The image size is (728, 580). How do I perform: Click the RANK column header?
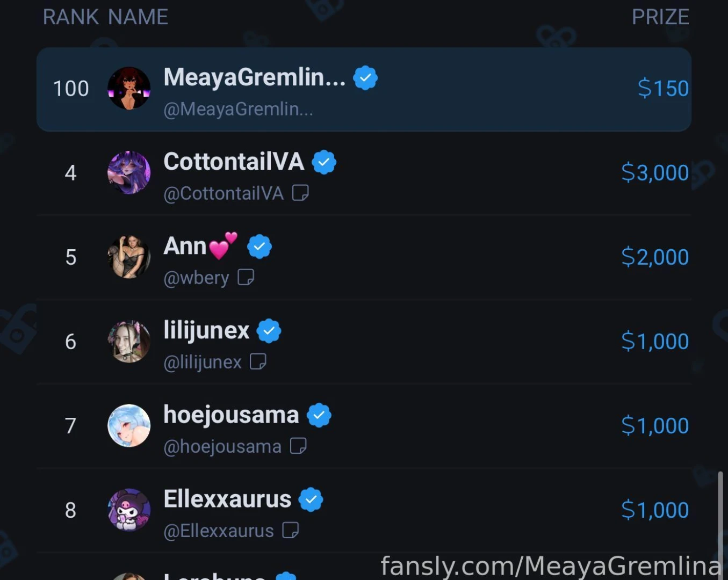[71, 17]
